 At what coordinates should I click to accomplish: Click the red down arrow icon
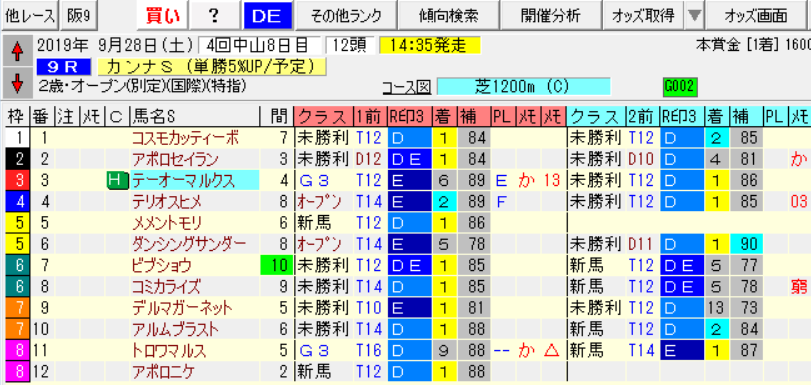pyautogui.click(x=17, y=83)
